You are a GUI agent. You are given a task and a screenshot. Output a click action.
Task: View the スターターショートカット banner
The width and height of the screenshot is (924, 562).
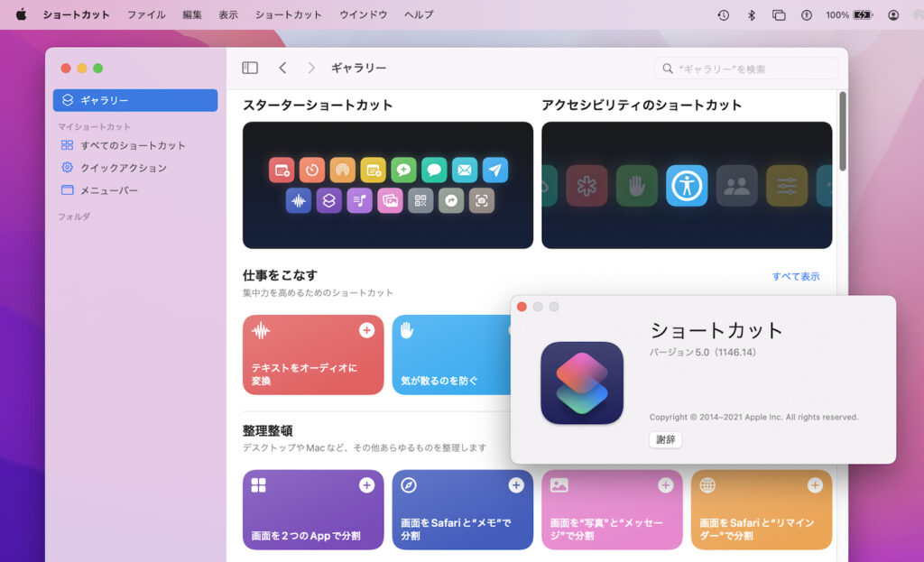point(387,184)
